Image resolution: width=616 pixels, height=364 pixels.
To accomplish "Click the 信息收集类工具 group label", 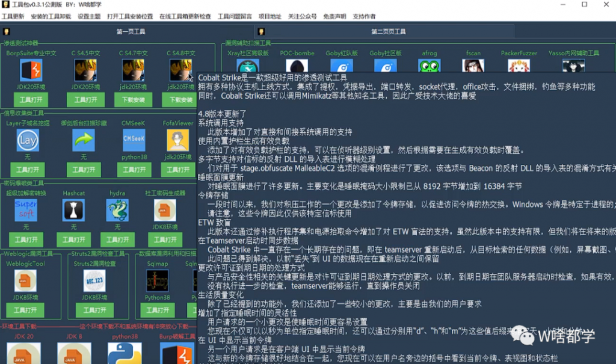I will (x=23, y=113).
